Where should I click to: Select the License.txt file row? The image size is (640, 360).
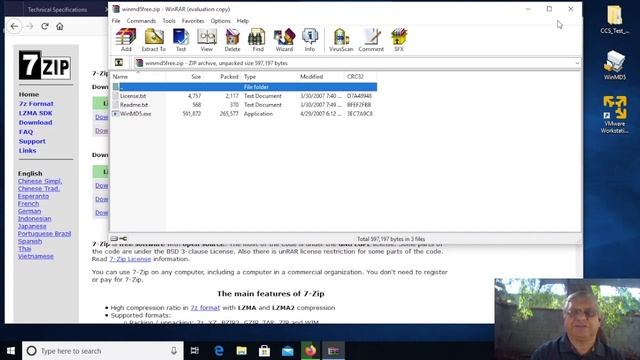click(x=244, y=96)
